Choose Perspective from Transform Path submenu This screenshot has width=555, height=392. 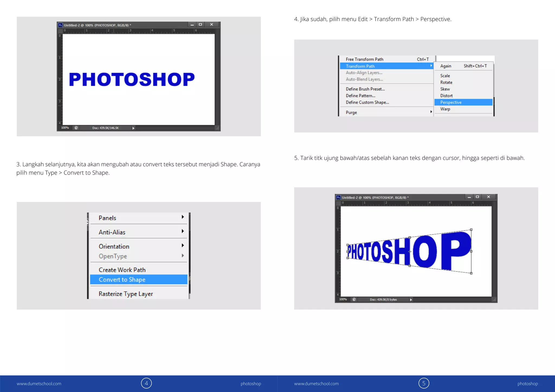point(451,102)
